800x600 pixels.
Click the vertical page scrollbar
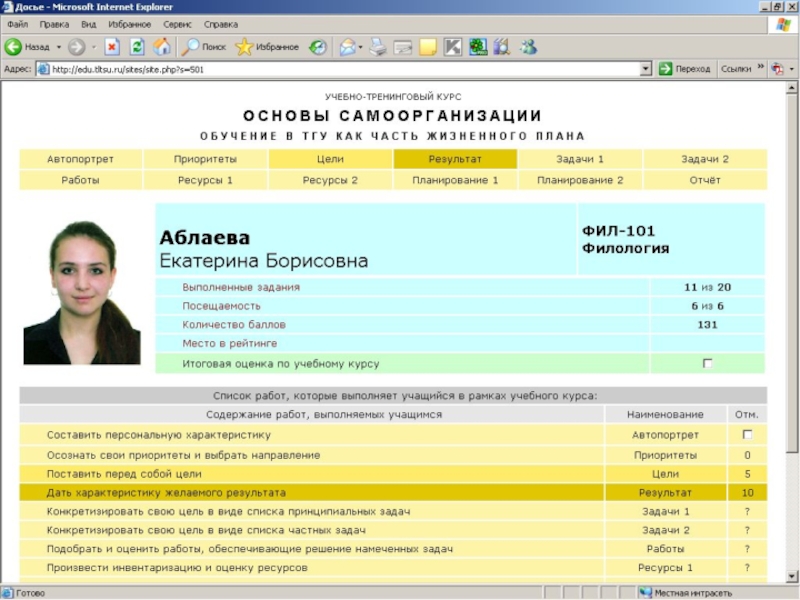[793, 300]
